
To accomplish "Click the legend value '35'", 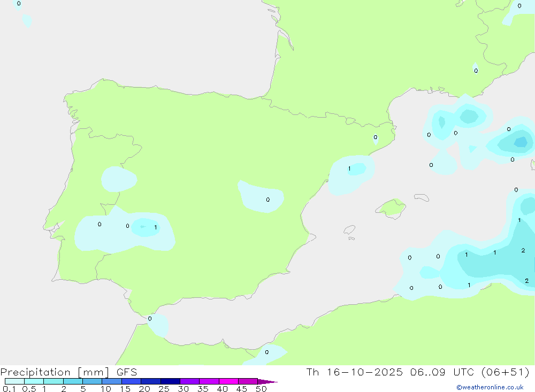I will click(203, 389).
